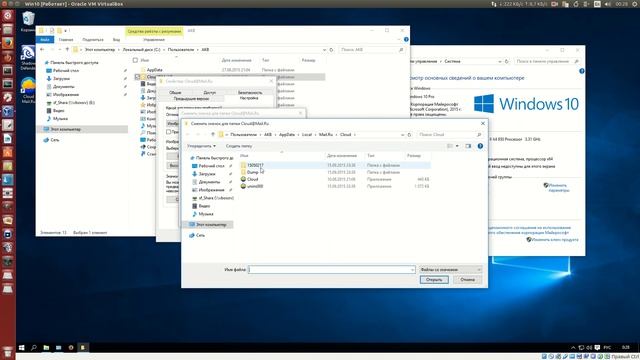Screen dimensions: 640x360
Task: Expand address bar dropdown in AKB Explorer
Action: pyautogui.click(x=324, y=50)
